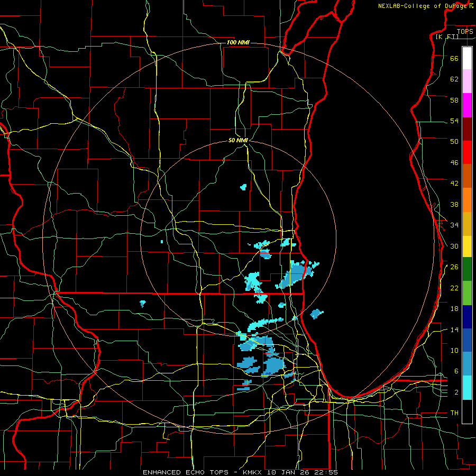This screenshot has height=476, width=476.
Task: Click the "54" legend value
Action: pos(454,121)
